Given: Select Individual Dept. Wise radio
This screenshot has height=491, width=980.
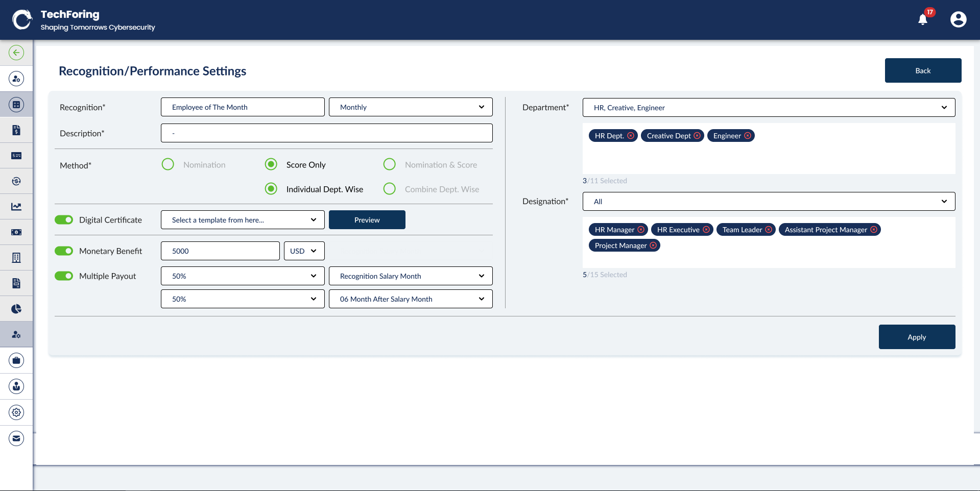Looking at the screenshot, I should (x=271, y=189).
